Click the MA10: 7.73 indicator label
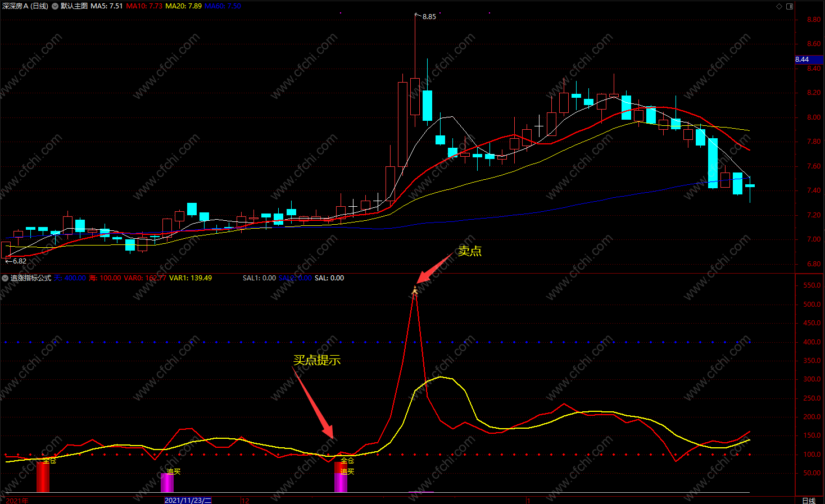The width and height of the screenshot is (825, 504). [x=144, y=6]
